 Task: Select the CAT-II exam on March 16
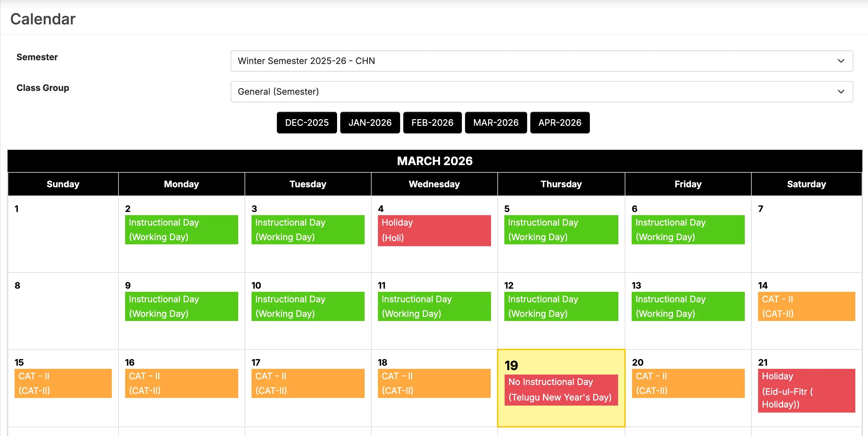(x=181, y=383)
